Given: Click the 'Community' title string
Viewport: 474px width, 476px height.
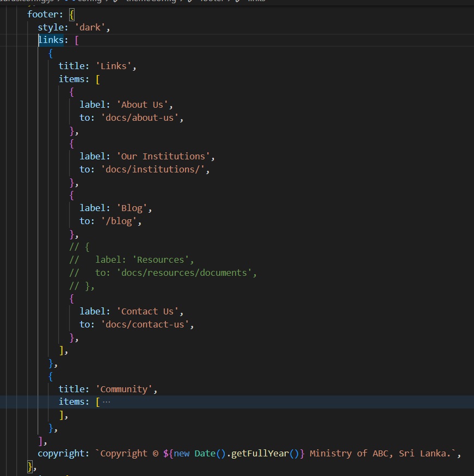Looking at the screenshot, I should coord(126,389).
